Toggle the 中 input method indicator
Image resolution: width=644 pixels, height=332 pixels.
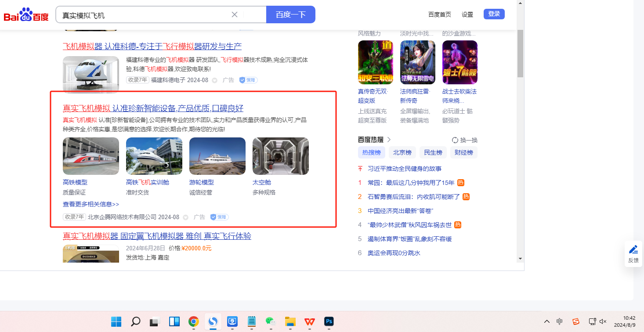click(x=559, y=321)
